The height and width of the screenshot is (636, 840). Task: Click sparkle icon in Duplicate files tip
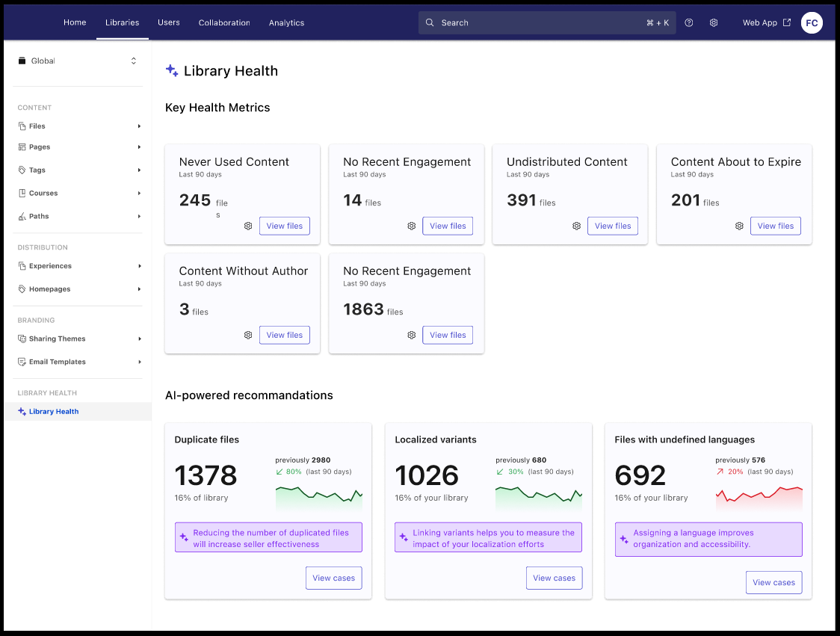(x=184, y=537)
